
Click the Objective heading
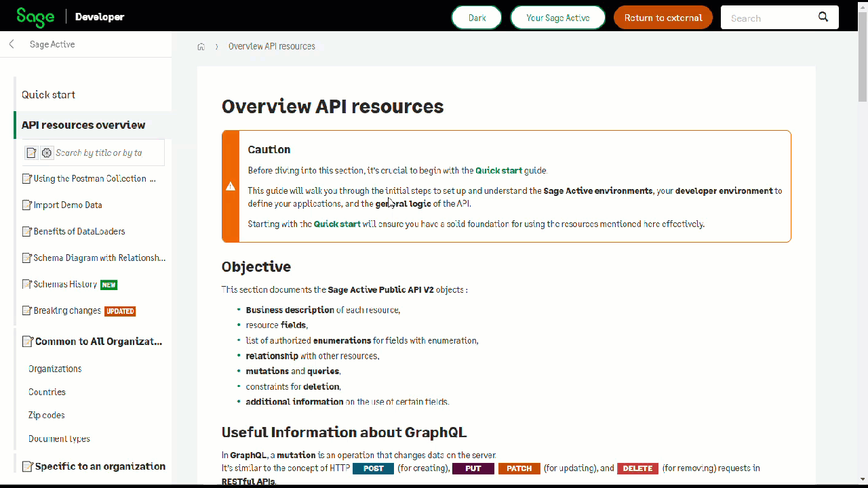pos(256,267)
